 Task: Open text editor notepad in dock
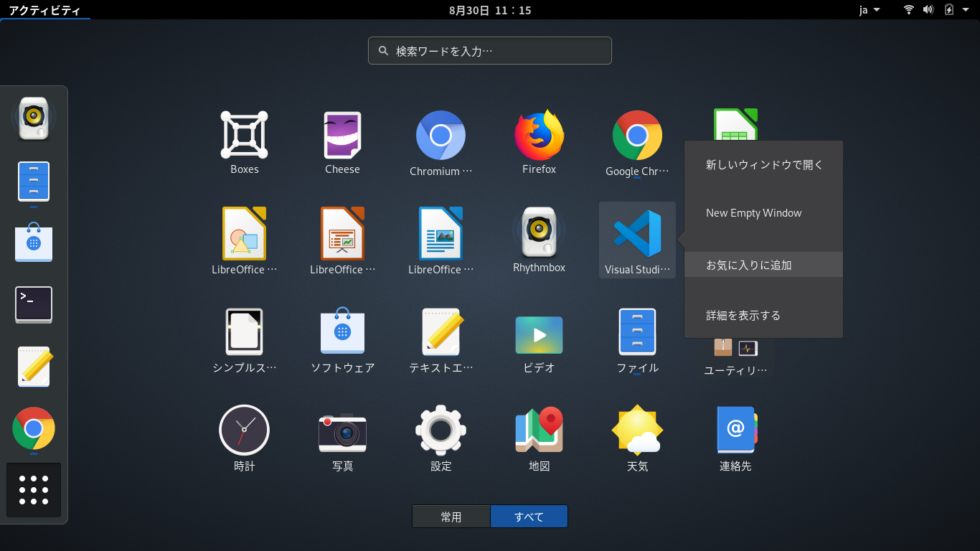click(34, 366)
